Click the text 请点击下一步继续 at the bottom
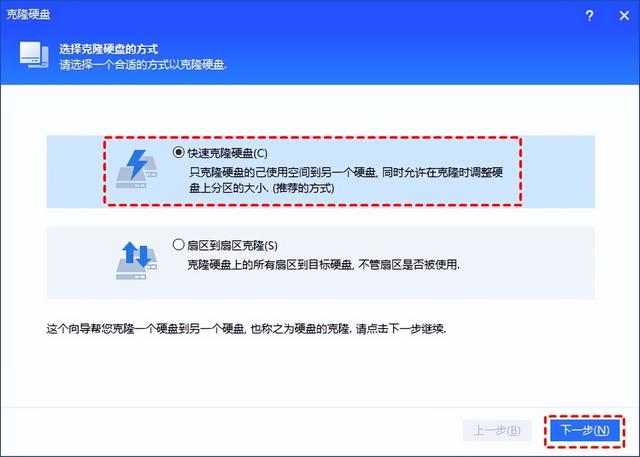This screenshot has height=457, width=640. 401,328
